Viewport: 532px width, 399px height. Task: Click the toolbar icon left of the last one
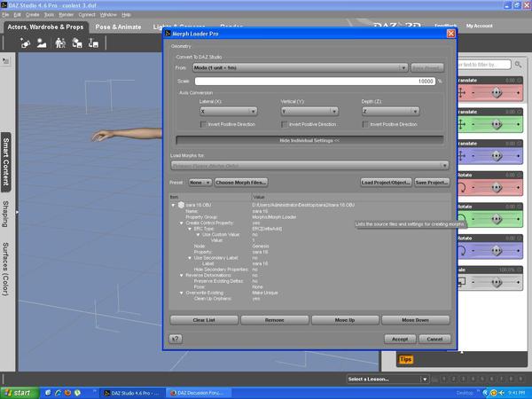tap(76, 43)
